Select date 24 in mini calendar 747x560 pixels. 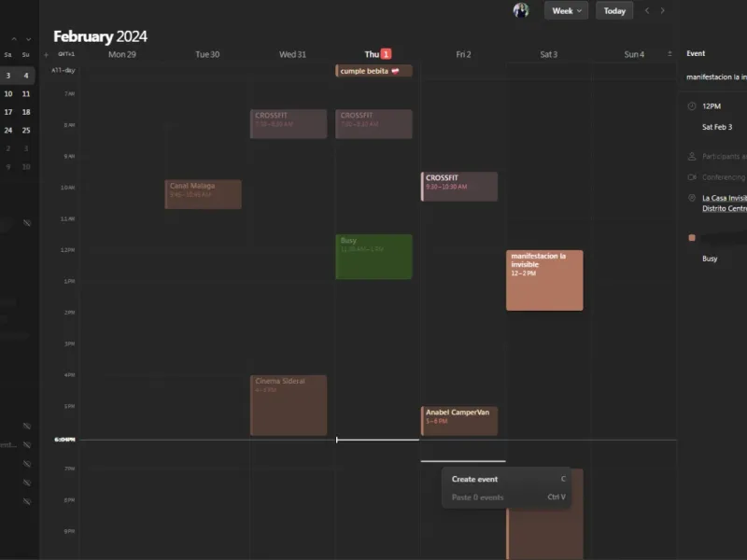8,130
